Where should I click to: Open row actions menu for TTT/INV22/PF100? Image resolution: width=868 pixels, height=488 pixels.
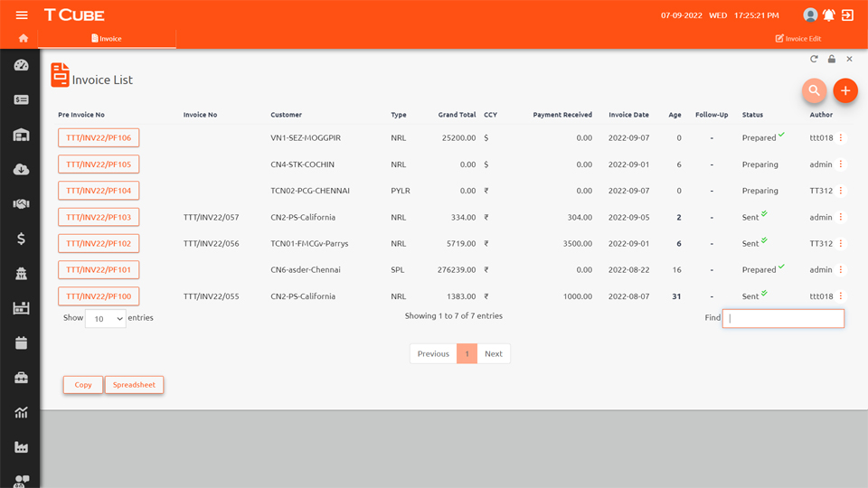click(841, 296)
